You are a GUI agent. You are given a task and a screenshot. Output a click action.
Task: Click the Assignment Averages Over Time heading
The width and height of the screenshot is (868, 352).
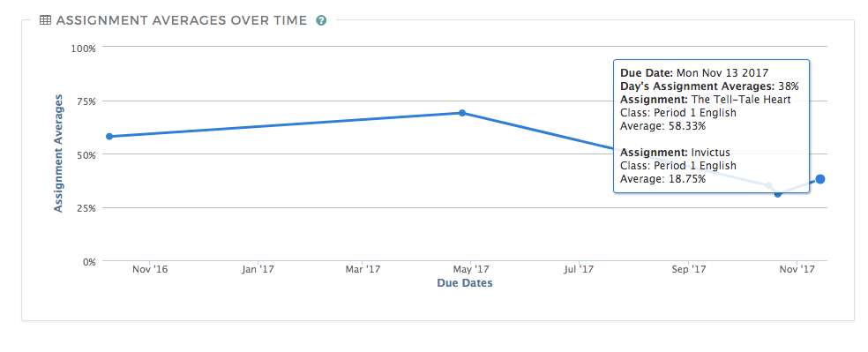coord(181,20)
